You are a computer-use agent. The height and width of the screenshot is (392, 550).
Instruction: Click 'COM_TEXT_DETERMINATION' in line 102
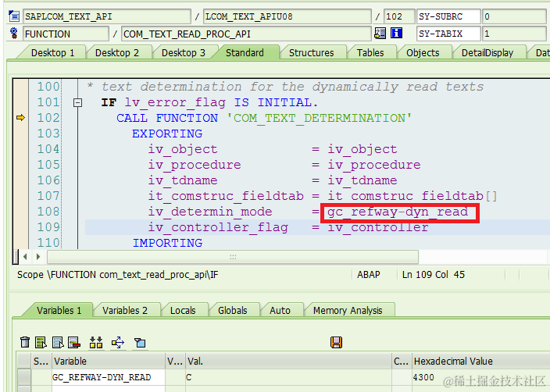tap(319, 118)
